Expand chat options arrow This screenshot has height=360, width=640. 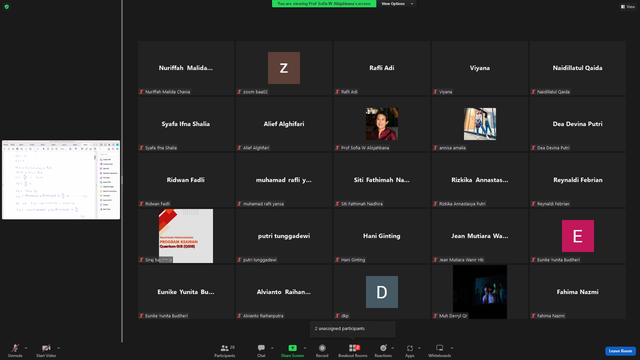click(x=272, y=348)
